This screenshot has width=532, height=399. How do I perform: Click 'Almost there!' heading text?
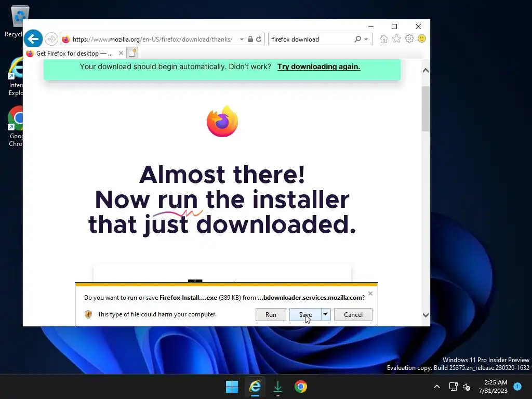pyautogui.click(x=222, y=175)
